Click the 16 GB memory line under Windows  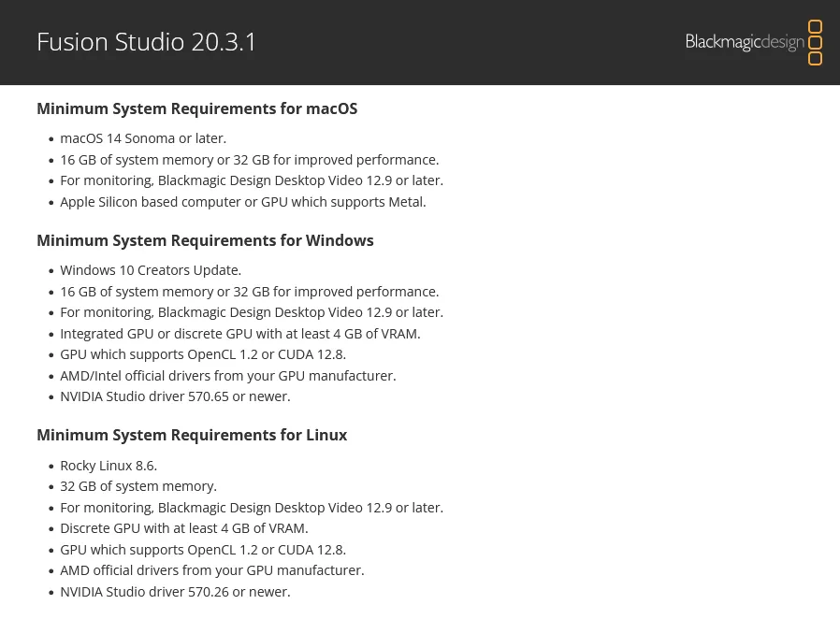tap(250, 292)
